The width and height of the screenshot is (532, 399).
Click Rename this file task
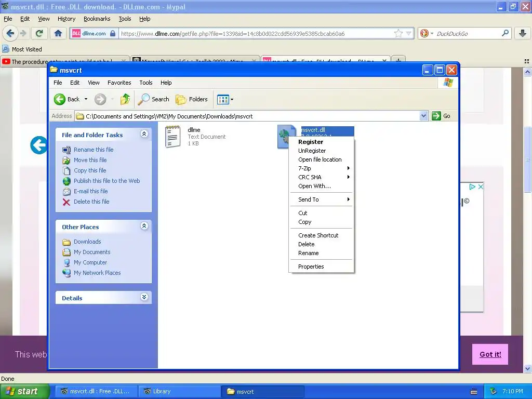(94, 150)
